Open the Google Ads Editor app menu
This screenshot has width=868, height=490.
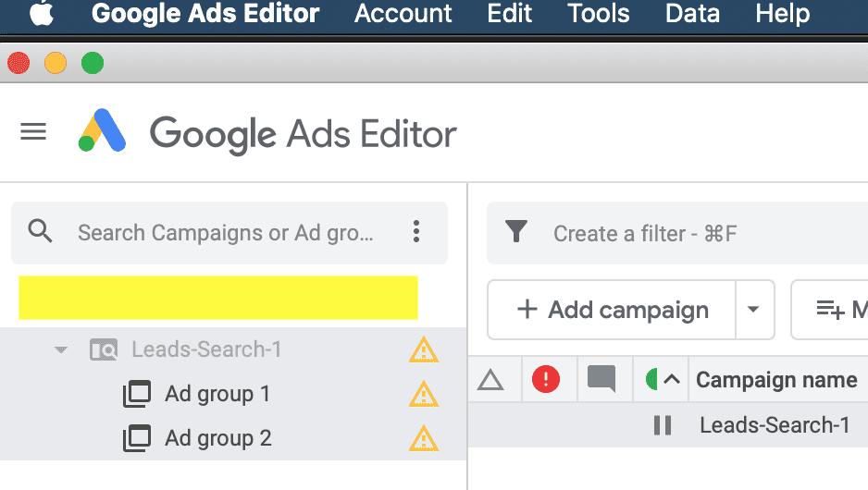coord(205,13)
